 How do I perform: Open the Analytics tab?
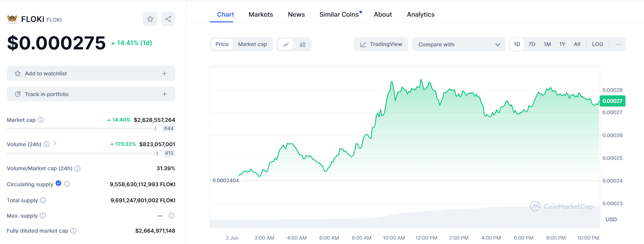[421, 14]
